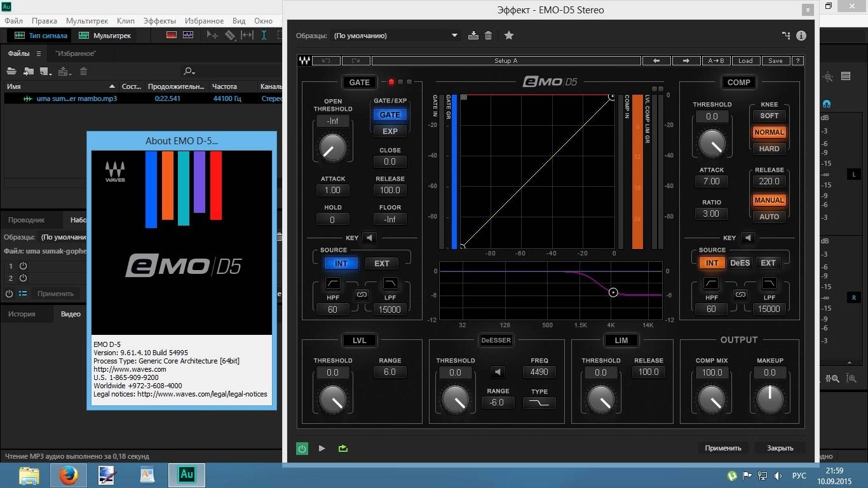Click Gate HPF/LPF link icon
868x488 pixels.
(362, 295)
